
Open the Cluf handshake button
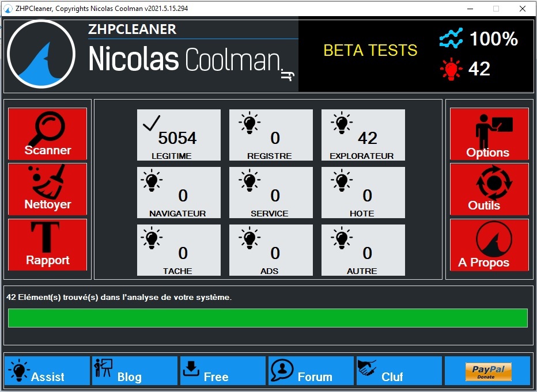pos(399,371)
